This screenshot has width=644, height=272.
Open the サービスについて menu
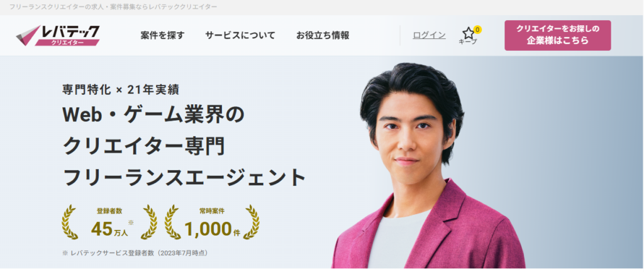240,35
